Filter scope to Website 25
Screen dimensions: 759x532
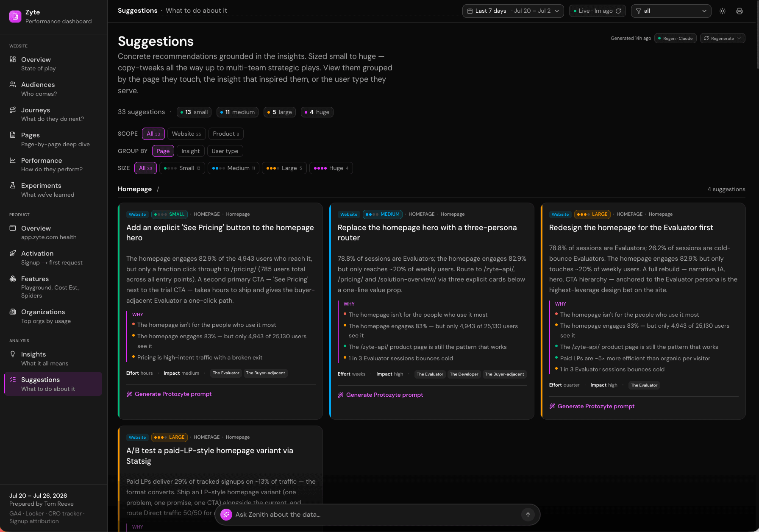[186, 134]
